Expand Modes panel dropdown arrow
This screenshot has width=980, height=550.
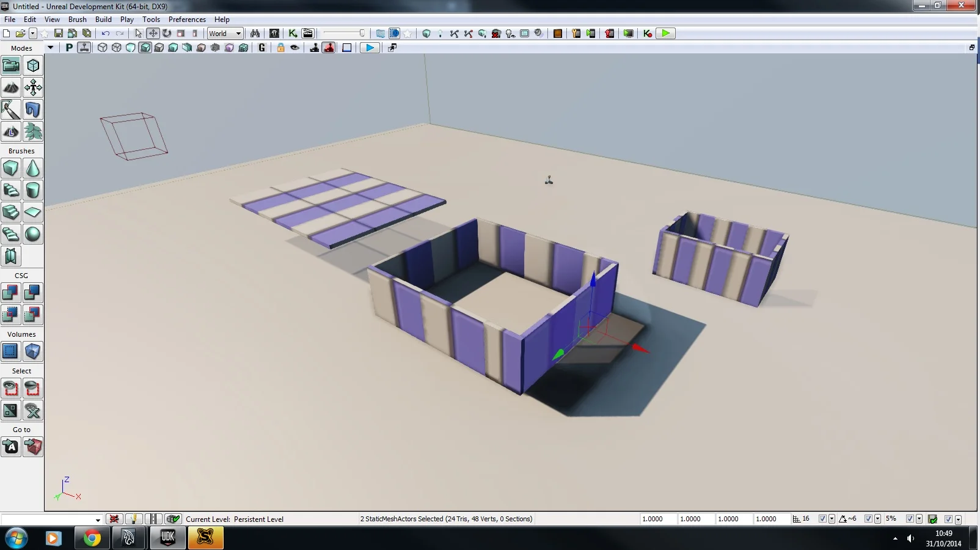click(50, 48)
